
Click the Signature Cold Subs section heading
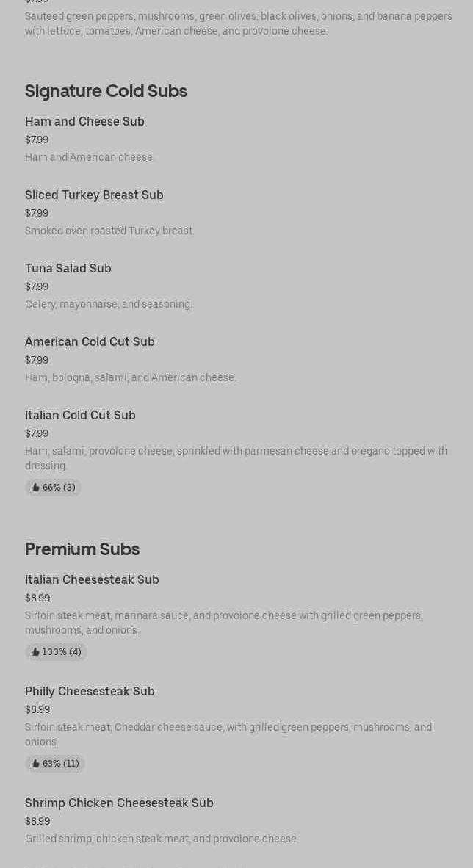[x=106, y=91]
